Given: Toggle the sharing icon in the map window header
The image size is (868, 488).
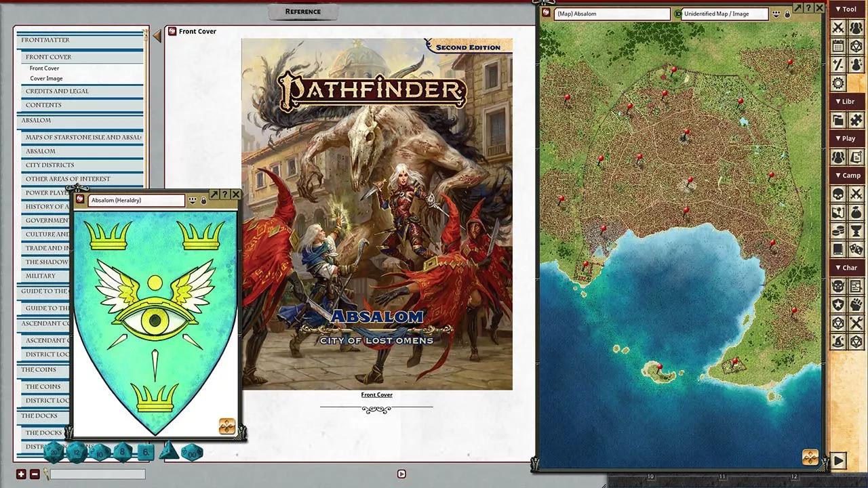Looking at the screenshot, I should coord(776,14).
